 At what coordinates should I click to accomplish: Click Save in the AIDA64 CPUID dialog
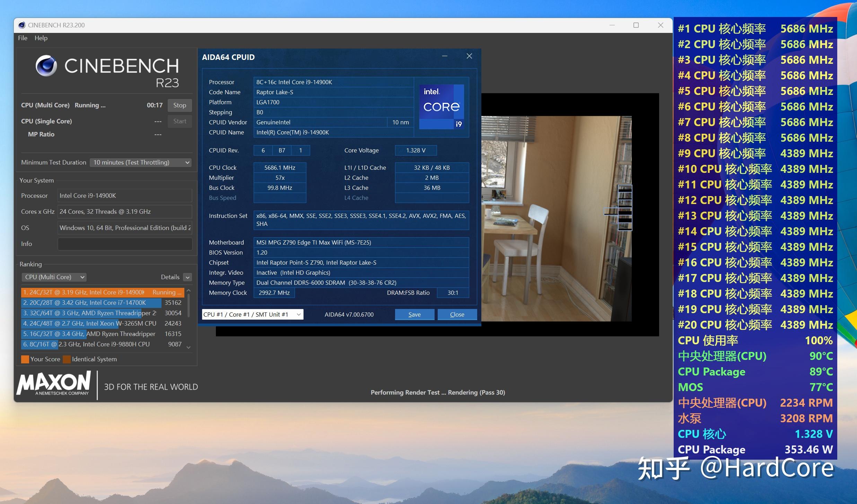(x=414, y=315)
